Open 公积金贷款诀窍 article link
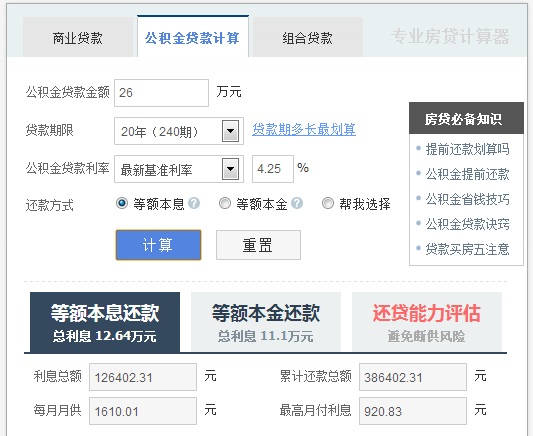This screenshot has height=436, width=533. click(x=467, y=224)
